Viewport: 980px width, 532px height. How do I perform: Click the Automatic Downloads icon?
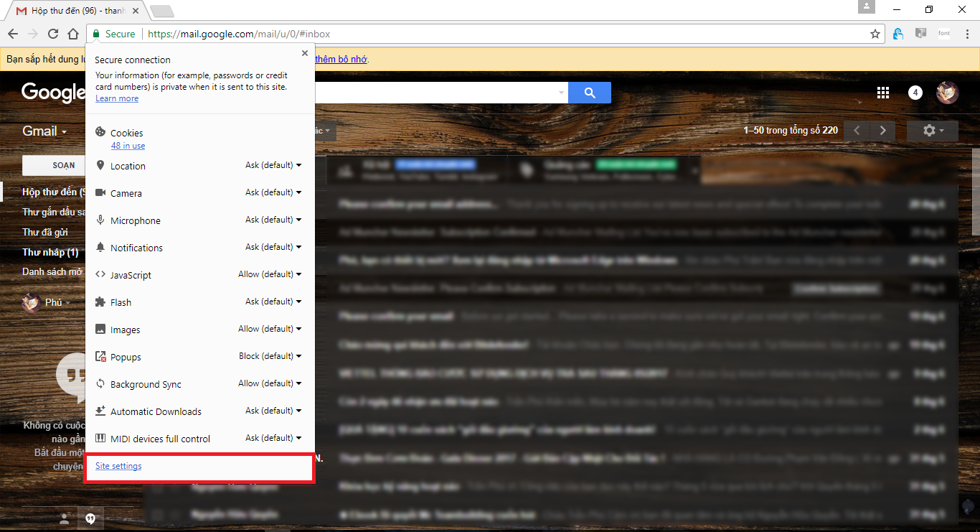click(100, 411)
